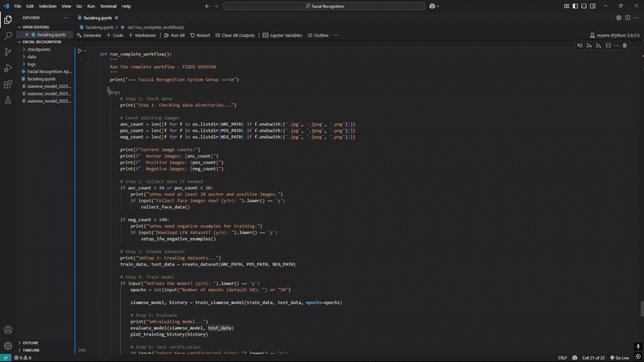Screen dimensions: 644x362
Task: Add a new Markdown cell
Action: tap(142, 35)
